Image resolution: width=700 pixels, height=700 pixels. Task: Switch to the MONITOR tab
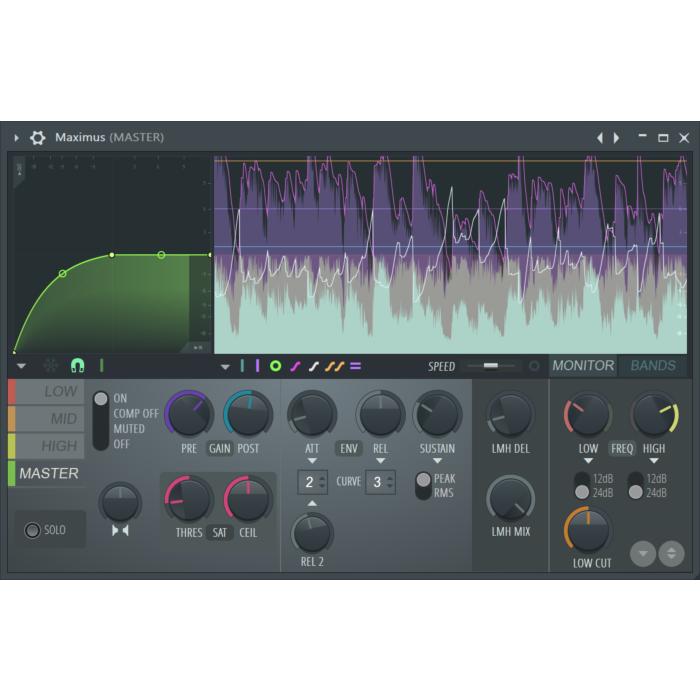(583, 366)
